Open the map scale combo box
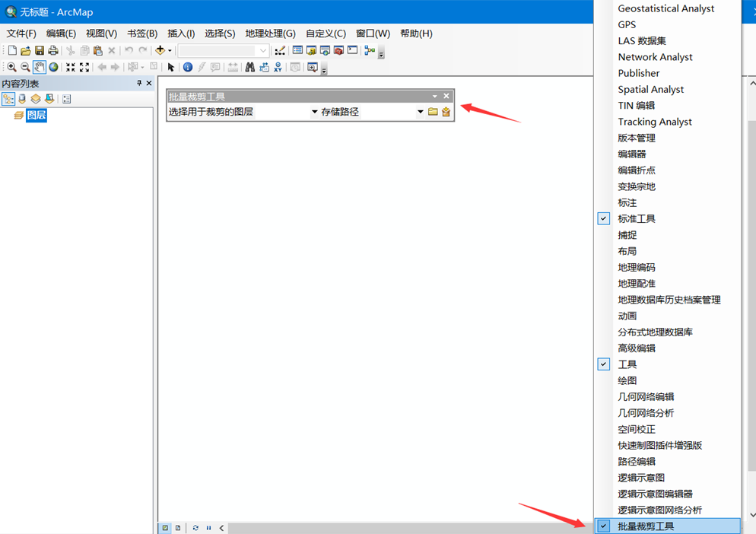Viewport: 756px width, 534px height. click(224, 50)
